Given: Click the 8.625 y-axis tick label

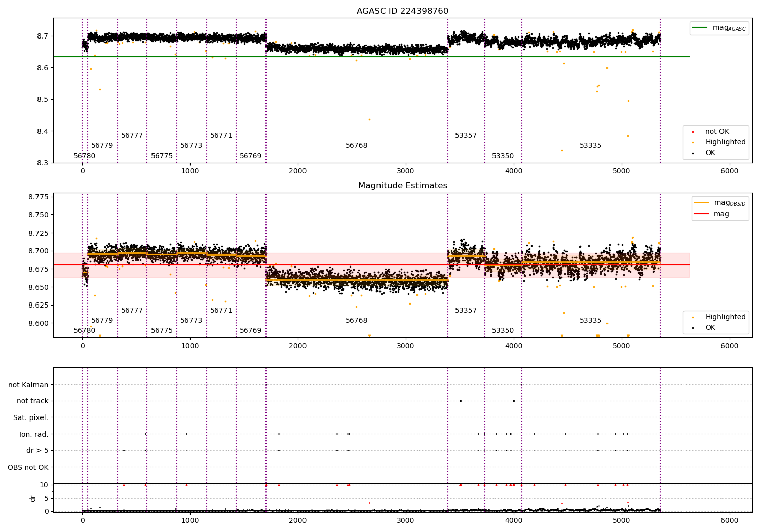Looking at the screenshot, I should [39, 306].
